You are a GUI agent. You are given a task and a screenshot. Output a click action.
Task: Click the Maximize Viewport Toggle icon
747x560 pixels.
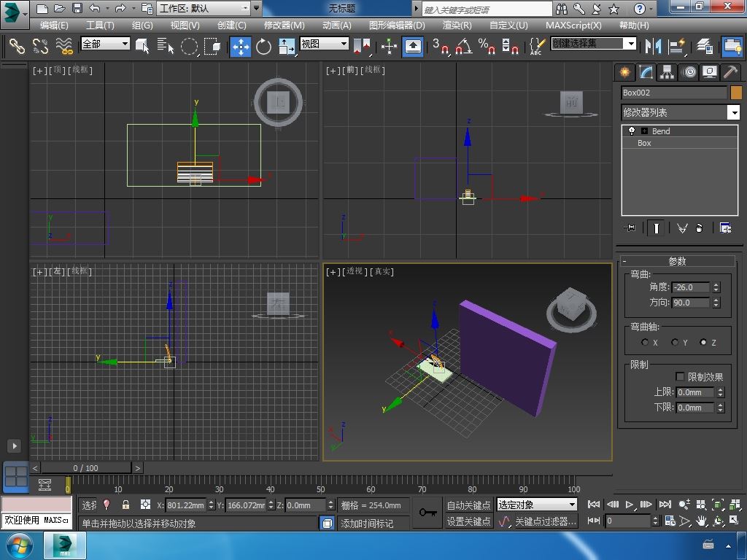(x=734, y=521)
